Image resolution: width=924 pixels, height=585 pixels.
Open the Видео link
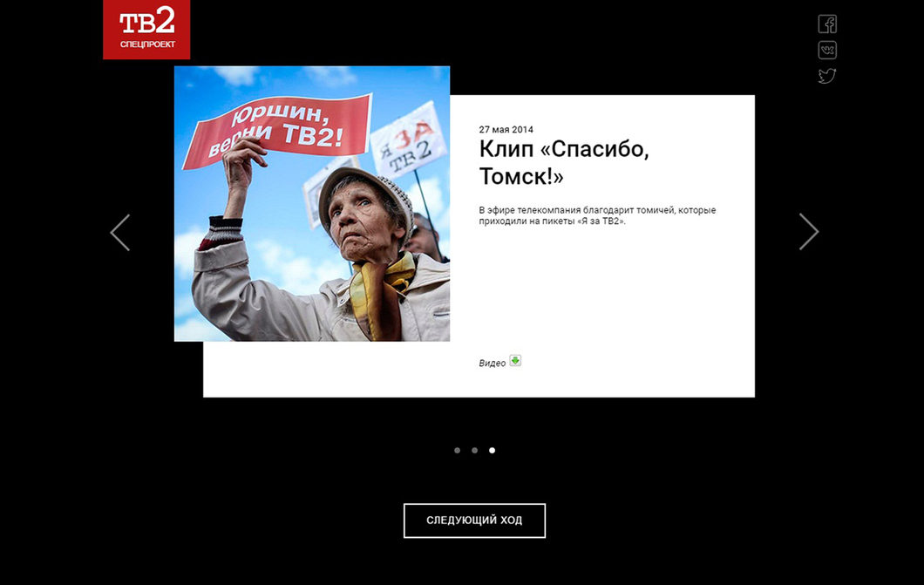pos(492,363)
